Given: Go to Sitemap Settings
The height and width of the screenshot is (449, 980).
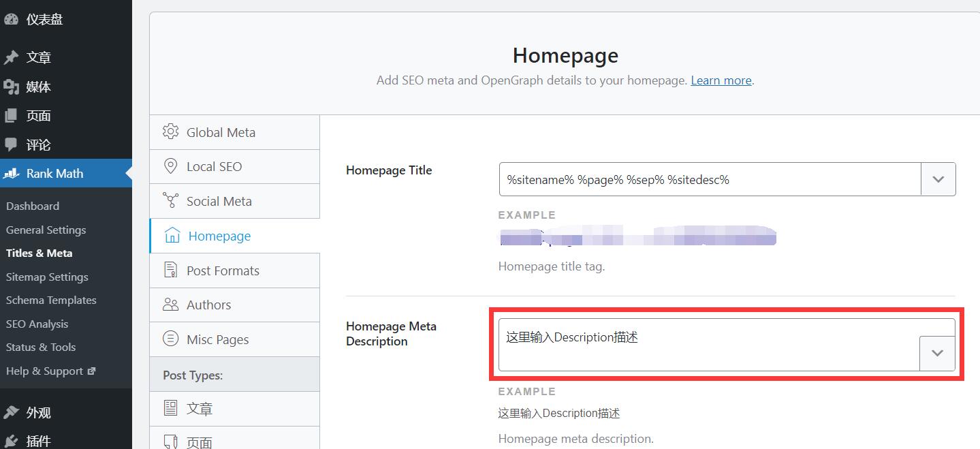Looking at the screenshot, I should (47, 277).
